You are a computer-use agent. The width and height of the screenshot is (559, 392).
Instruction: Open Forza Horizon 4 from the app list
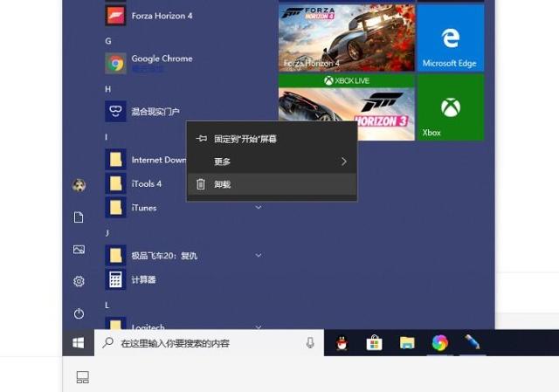point(148,16)
